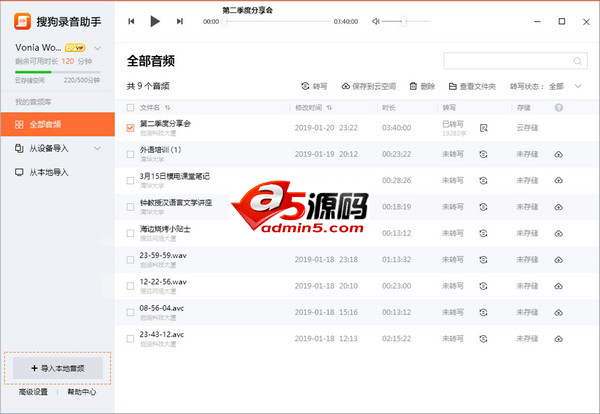Sort by 修改时间 column arrows
The image size is (600, 414).
point(329,108)
